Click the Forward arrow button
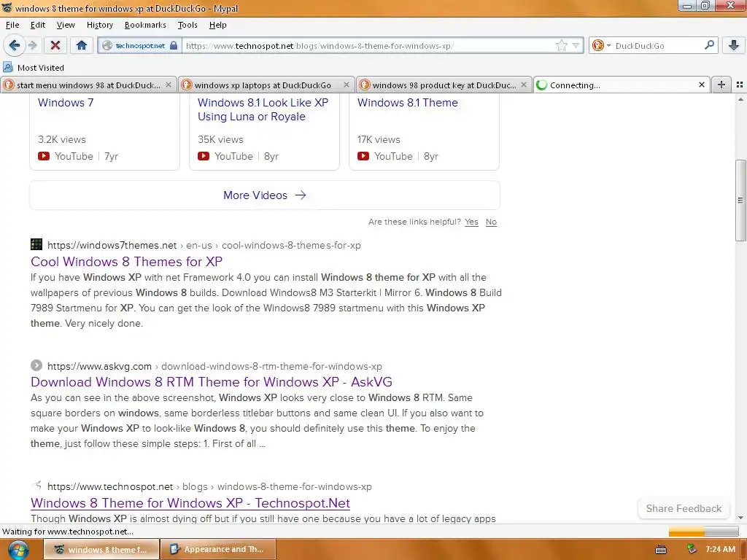The image size is (747, 560). (x=32, y=46)
